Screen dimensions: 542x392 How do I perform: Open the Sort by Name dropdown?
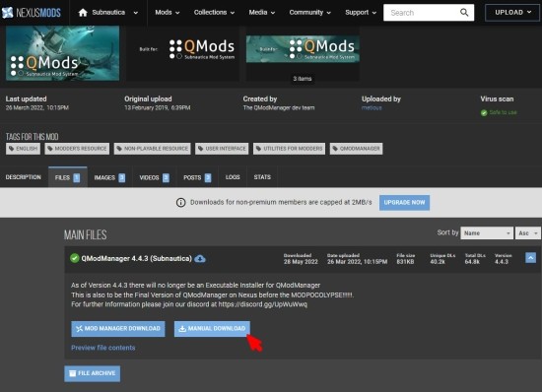click(x=487, y=233)
